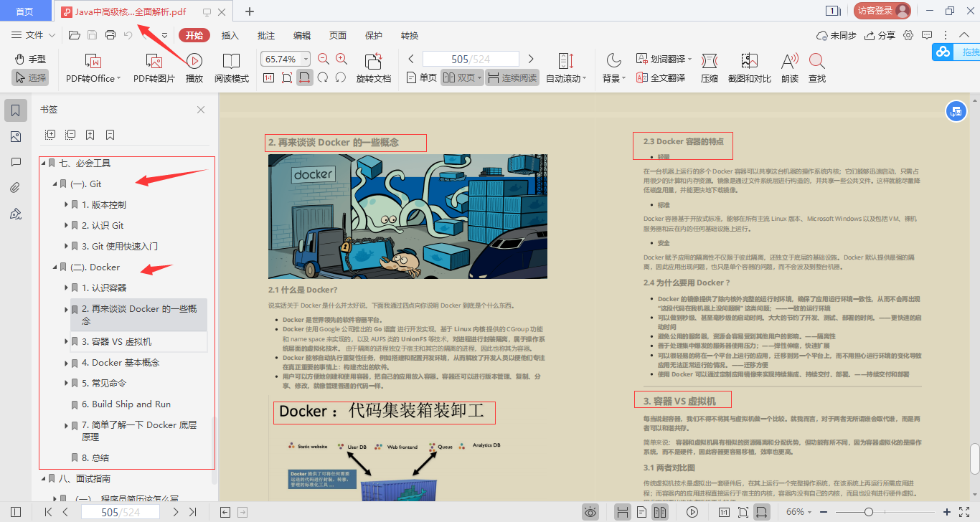Click the 压缩 compress tool
Image resolution: width=980 pixels, height=522 pixels.
click(x=710, y=69)
